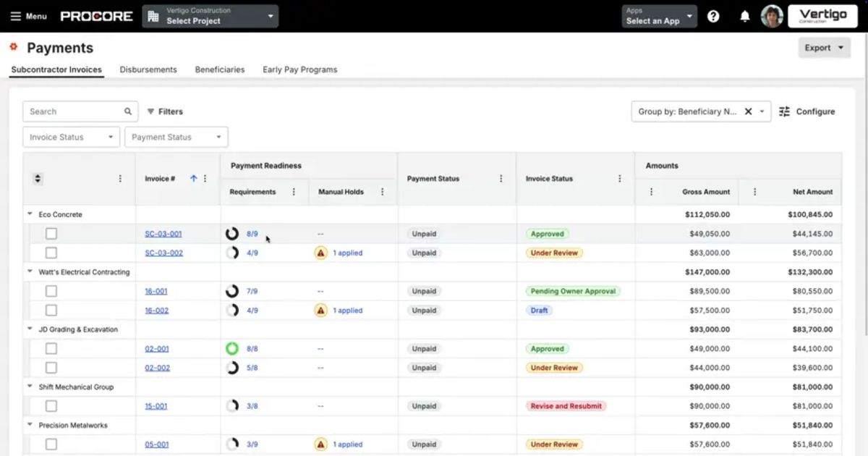This screenshot has height=456, width=868.
Task: Open Manual Holds column options menu
Action: pyautogui.click(x=382, y=192)
